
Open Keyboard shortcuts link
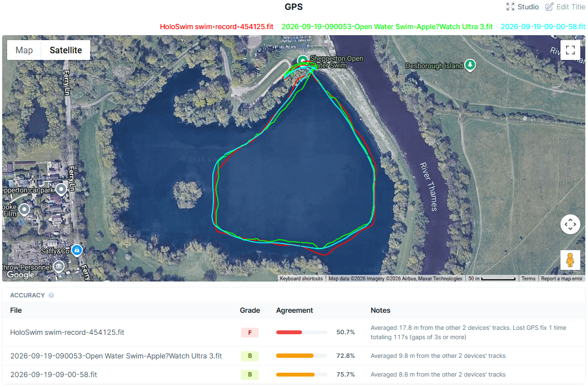coord(301,279)
